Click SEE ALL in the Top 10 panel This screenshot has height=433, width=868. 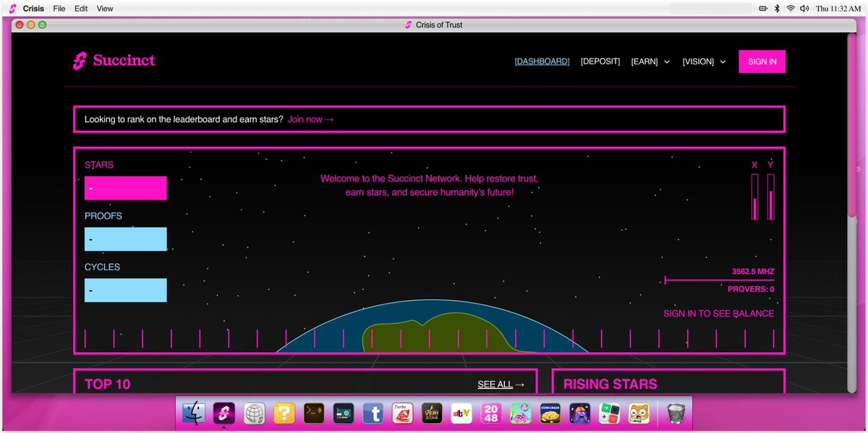501,385
